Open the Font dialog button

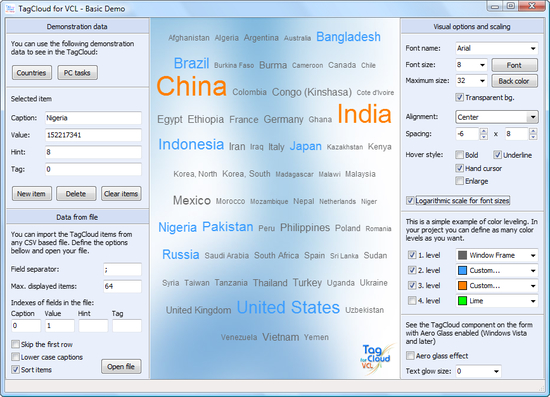(x=514, y=65)
